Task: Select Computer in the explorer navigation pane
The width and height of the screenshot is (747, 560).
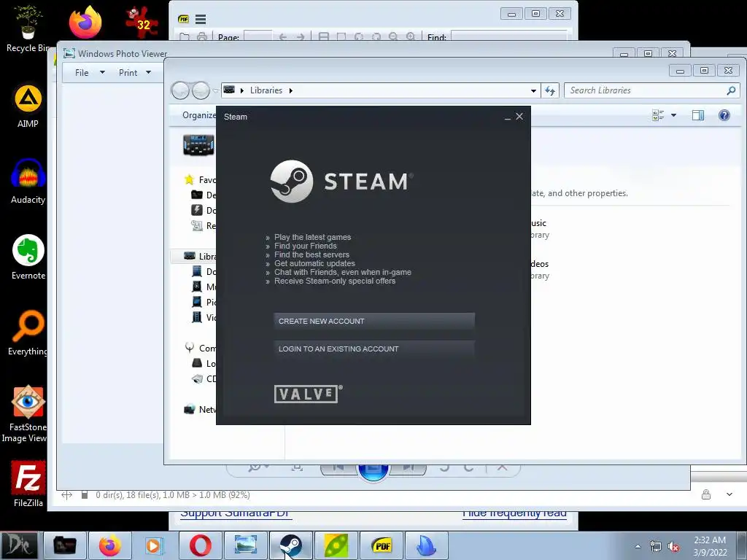Action: tap(200, 348)
